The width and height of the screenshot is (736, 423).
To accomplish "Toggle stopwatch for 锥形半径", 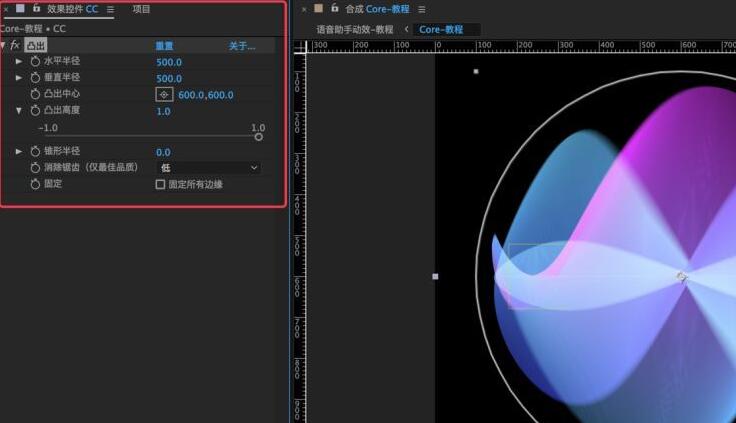I will 35,152.
